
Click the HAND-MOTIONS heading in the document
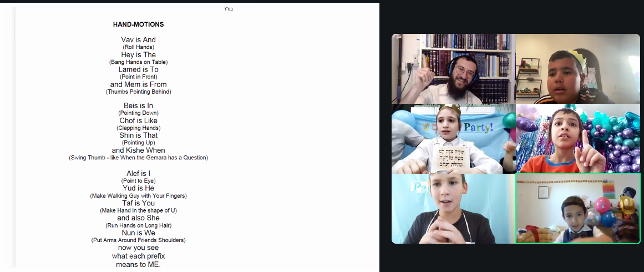point(138,24)
